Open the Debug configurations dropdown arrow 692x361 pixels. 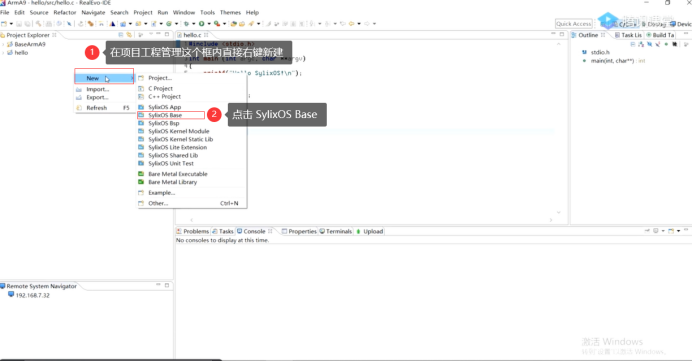pos(194,24)
